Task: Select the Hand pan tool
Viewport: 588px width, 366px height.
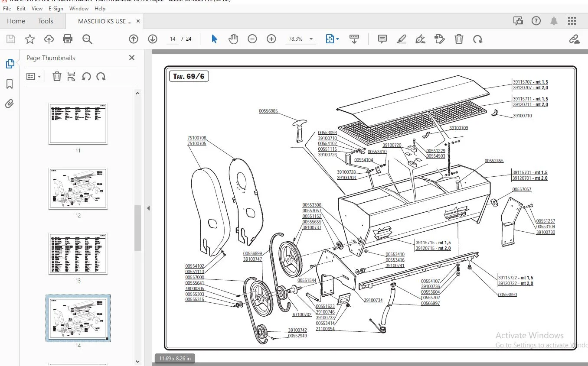Action: click(233, 39)
